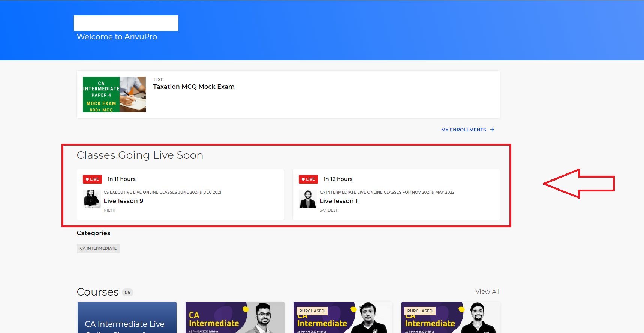Click the 'in 12 hours' time text

pos(338,179)
